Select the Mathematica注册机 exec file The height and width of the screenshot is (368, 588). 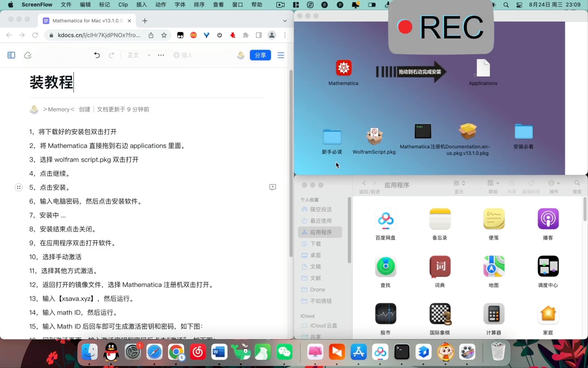point(423,131)
